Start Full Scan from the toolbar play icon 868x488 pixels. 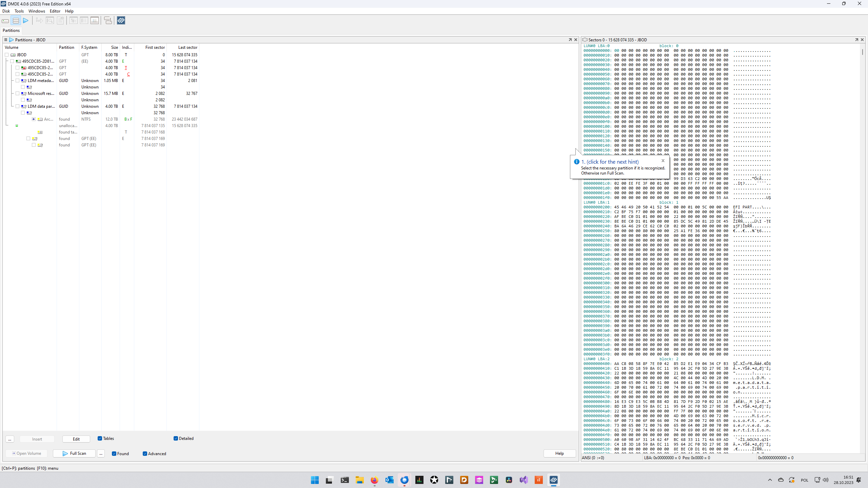[26, 21]
